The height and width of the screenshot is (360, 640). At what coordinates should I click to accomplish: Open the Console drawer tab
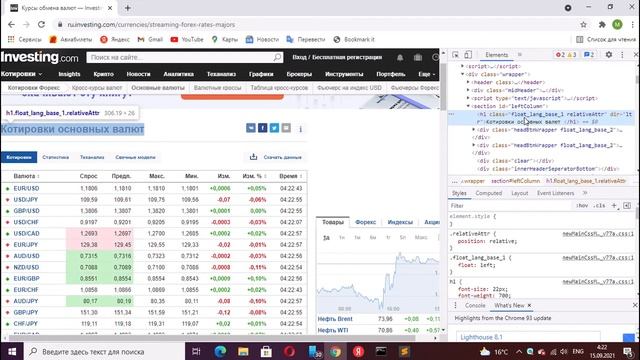coord(475,305)
